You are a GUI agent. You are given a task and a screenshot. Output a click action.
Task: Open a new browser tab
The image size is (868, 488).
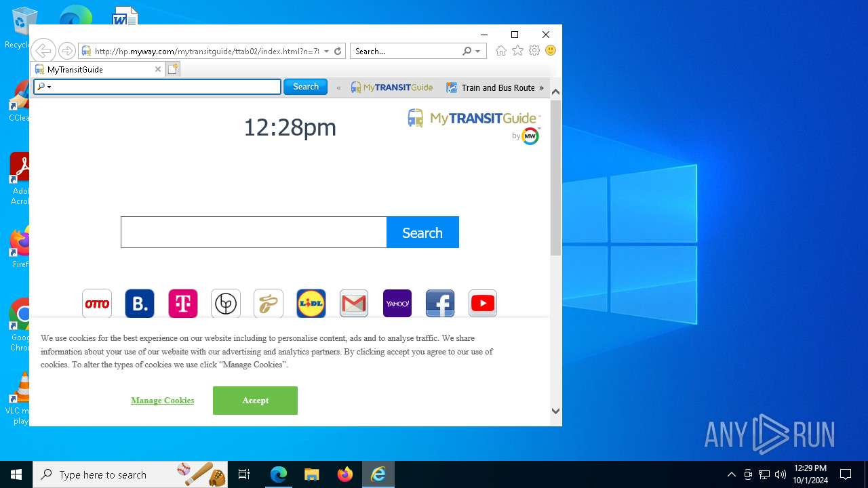(173, 69)
